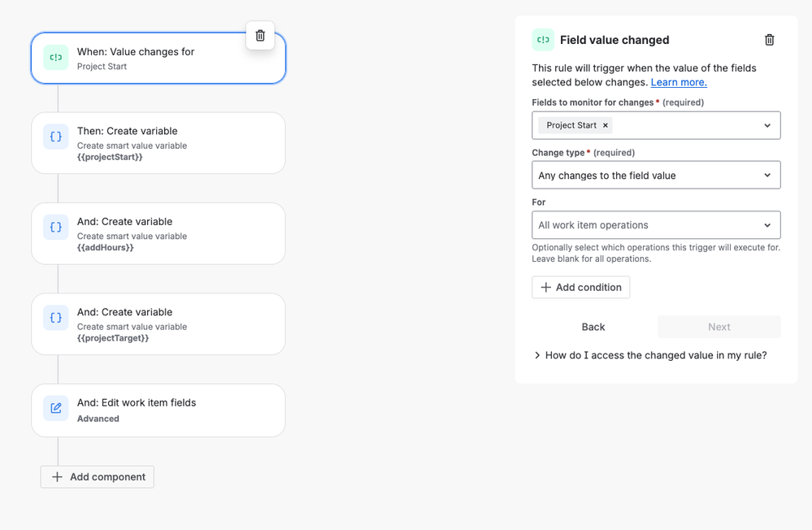This screenshot has width=812, height=530.
Task: Click the trash icon above the trigger card
Action: pyautogui.click(x=260, y=36)
